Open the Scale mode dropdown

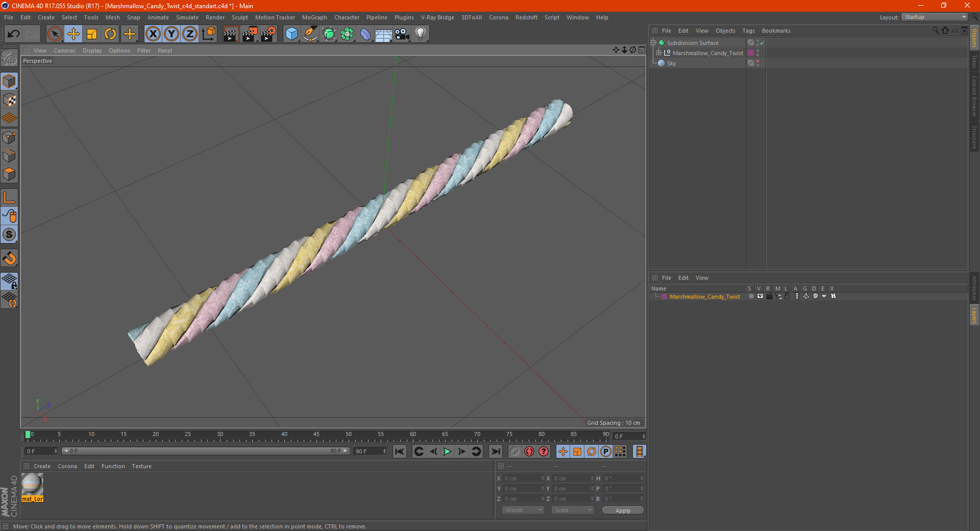(x=573, y=510)
